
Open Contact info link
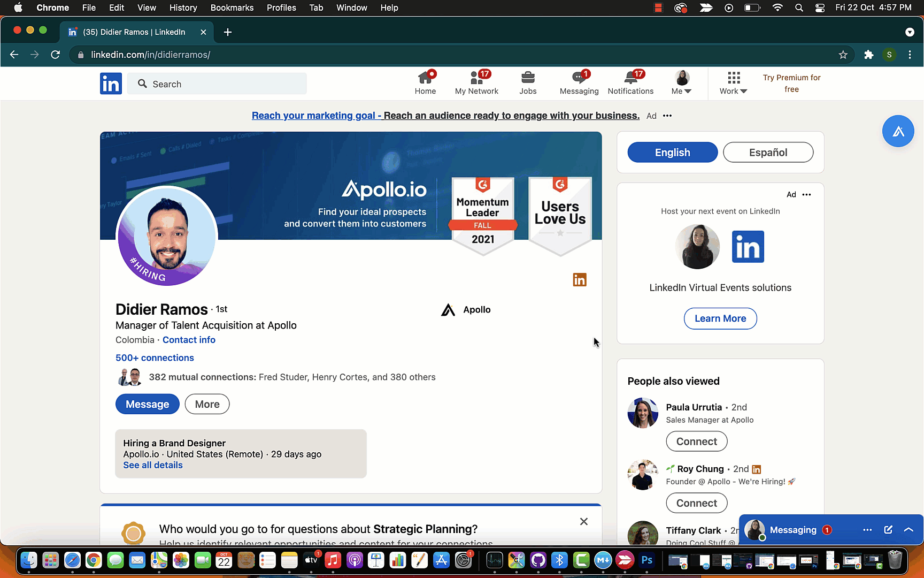189,340
